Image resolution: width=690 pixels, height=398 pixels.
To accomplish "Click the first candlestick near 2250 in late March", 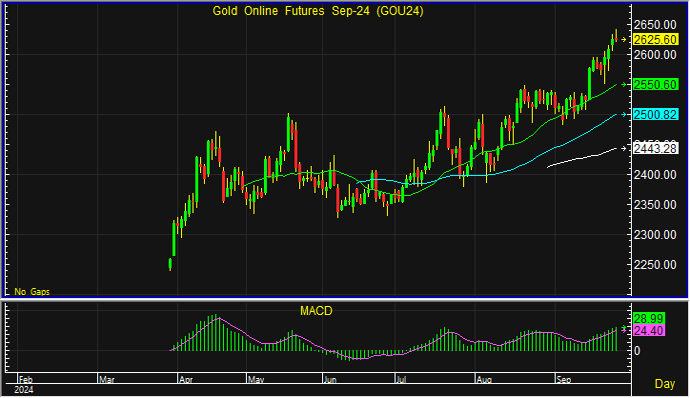I will click(170, 264).
